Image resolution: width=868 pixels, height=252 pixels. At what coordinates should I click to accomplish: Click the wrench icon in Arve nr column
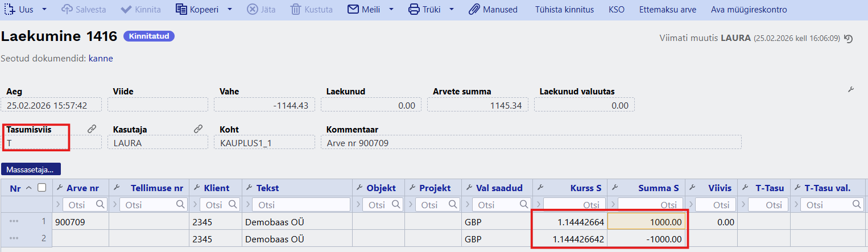[x=59, y=188]
